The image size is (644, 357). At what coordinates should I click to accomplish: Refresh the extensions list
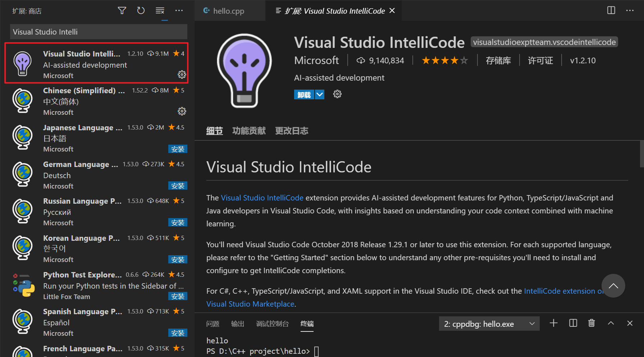point(141,11)
